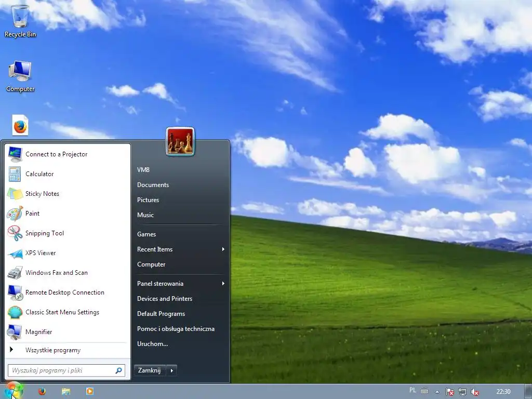Viewport: 532px width, 399px height.
Task: Click the on-screen keyboard tray icon
Action: coord(424,391)
